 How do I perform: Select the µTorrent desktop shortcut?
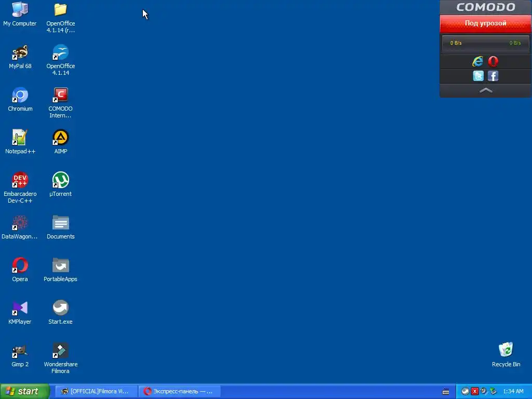coord(60,184)
